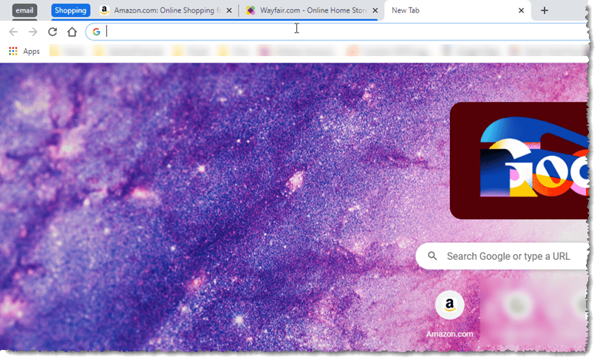Open the Apps grid icon in bookmarks bar
Screen dimensions: 600x364
(x=13, y=51)
